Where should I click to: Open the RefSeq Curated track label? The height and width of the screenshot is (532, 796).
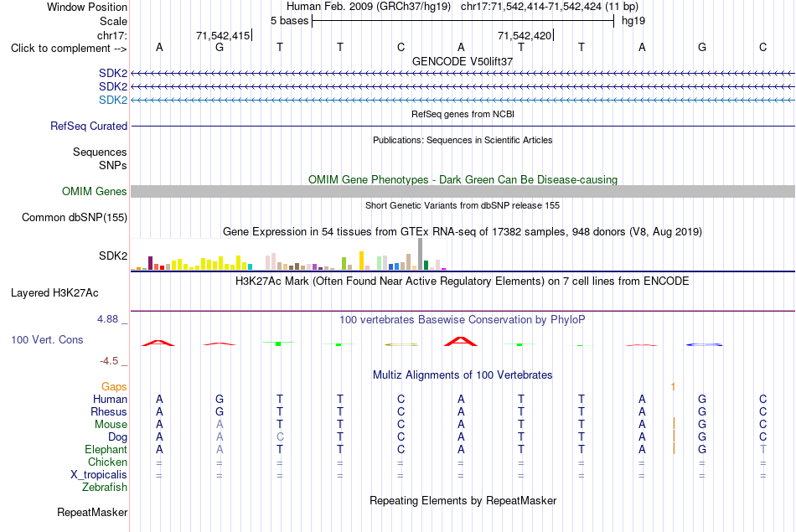(x=89, y=126)
